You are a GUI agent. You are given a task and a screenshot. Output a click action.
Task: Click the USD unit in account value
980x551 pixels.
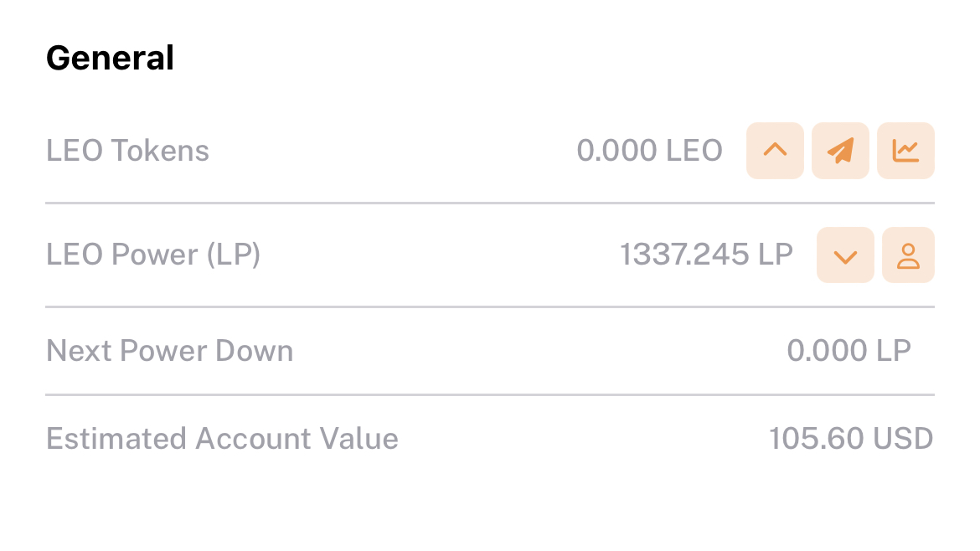[x=903, y=439]
